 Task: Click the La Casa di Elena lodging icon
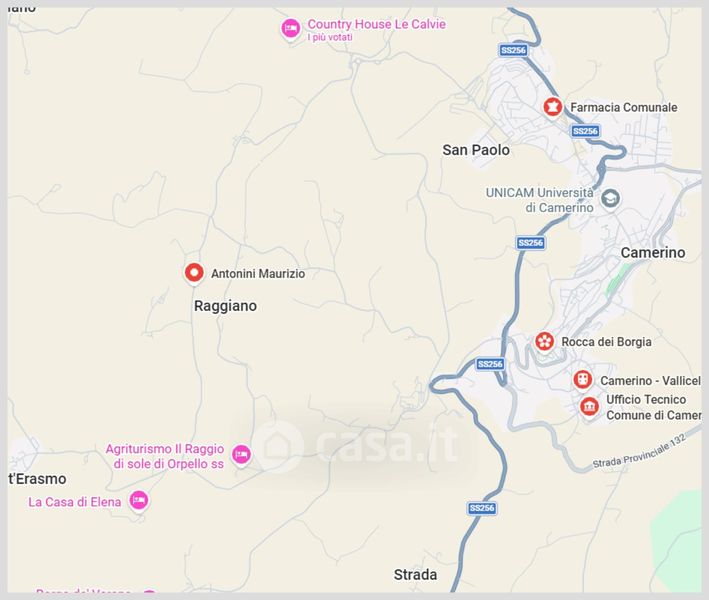139,501
